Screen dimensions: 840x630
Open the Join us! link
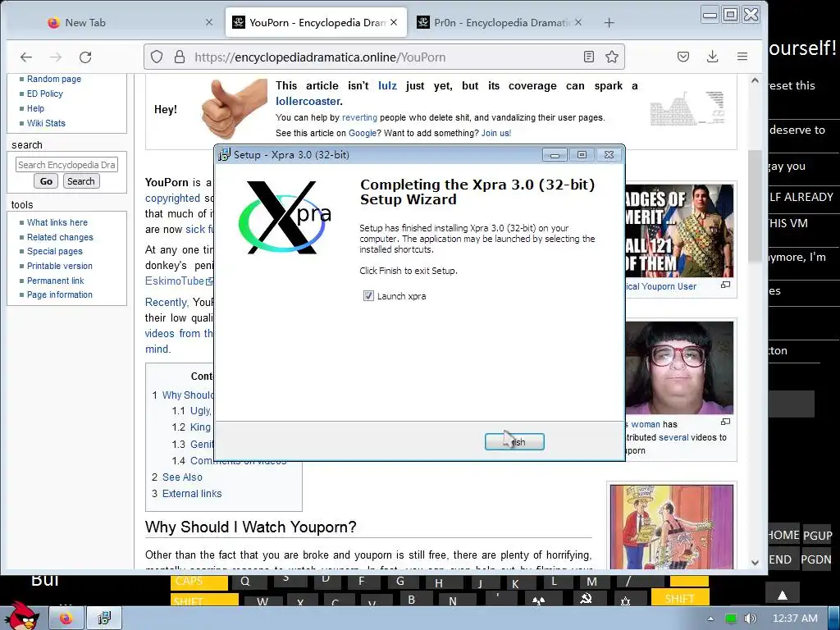click(496, 133)
